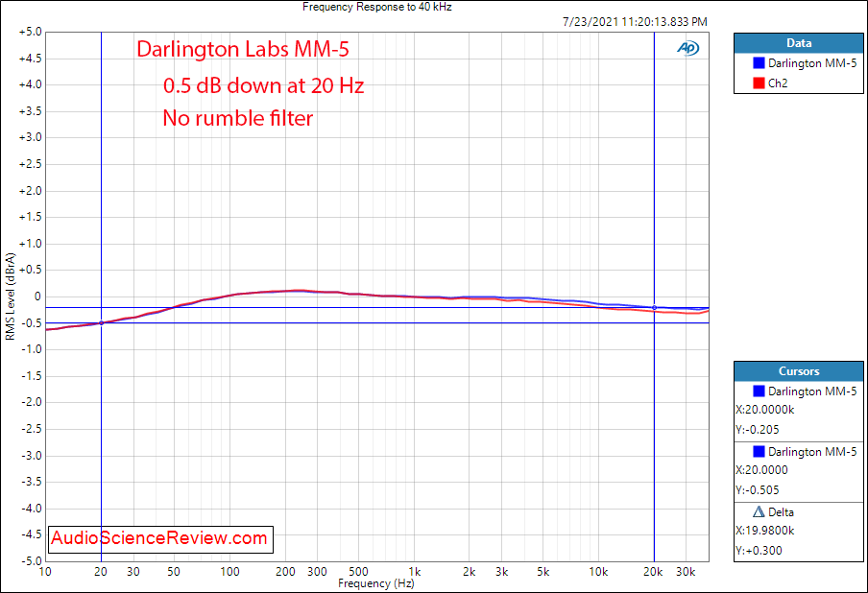
Task: Click the -5.0 y-axis tick label
Action: 31,561
